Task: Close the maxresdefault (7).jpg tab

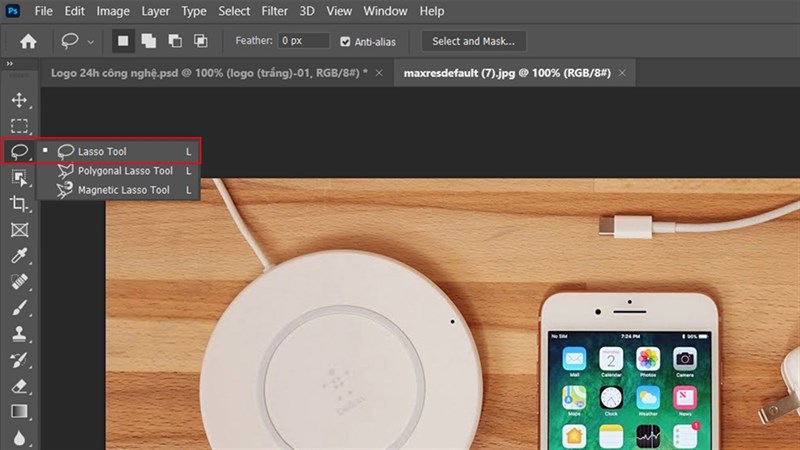Action: coord(622,73)
